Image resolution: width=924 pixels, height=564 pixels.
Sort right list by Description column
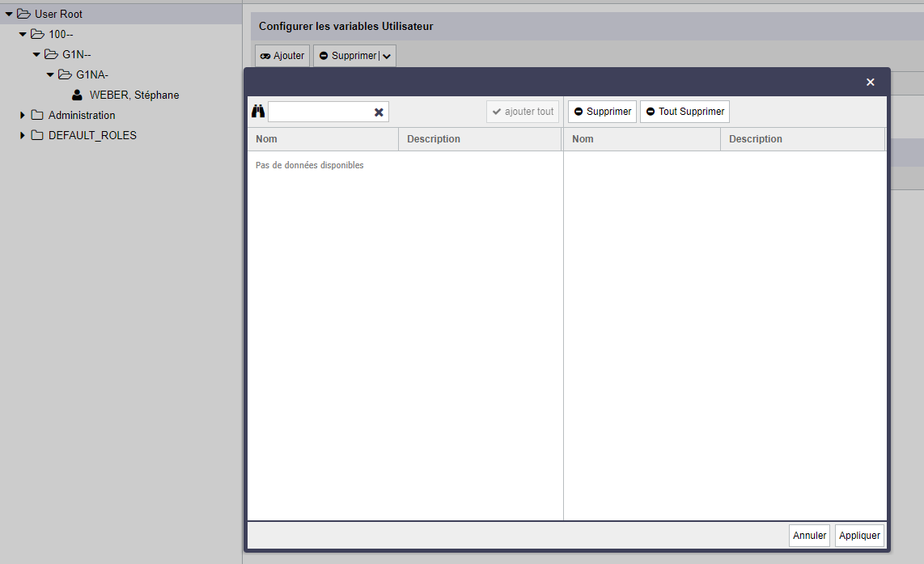point(803,139)
